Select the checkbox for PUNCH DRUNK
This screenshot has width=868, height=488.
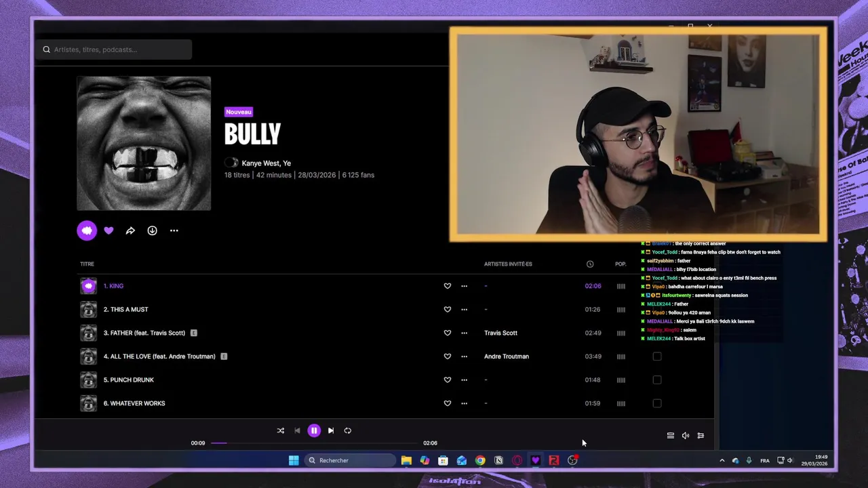tap(657, 380)
